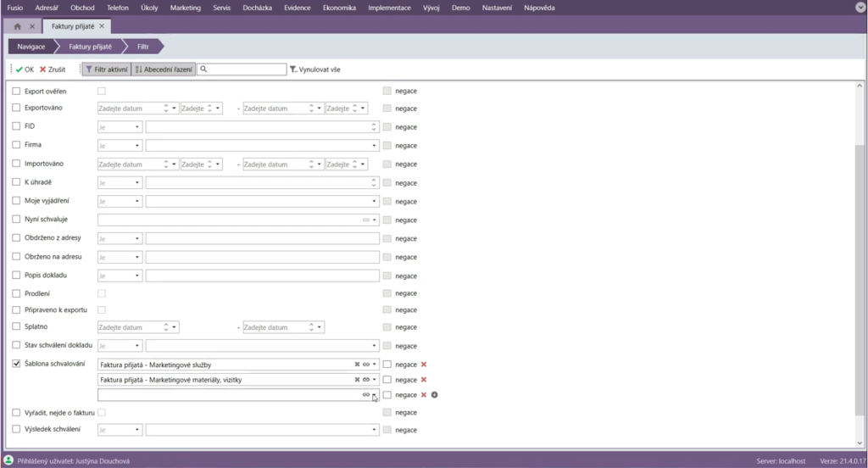Click the link icon in Nyní schvaluje field
The width and height of the screenshot is (868, 468).
click(x=366, y=220)
